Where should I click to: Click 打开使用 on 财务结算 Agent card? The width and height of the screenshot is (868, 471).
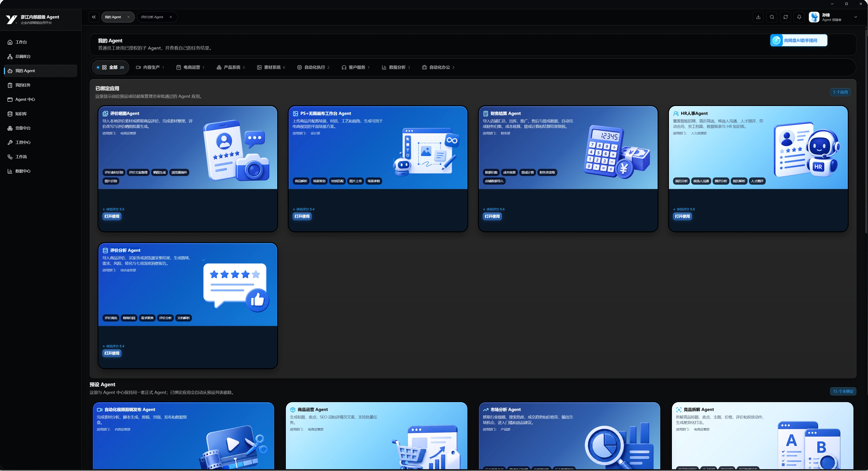click(x=492, y=217)
